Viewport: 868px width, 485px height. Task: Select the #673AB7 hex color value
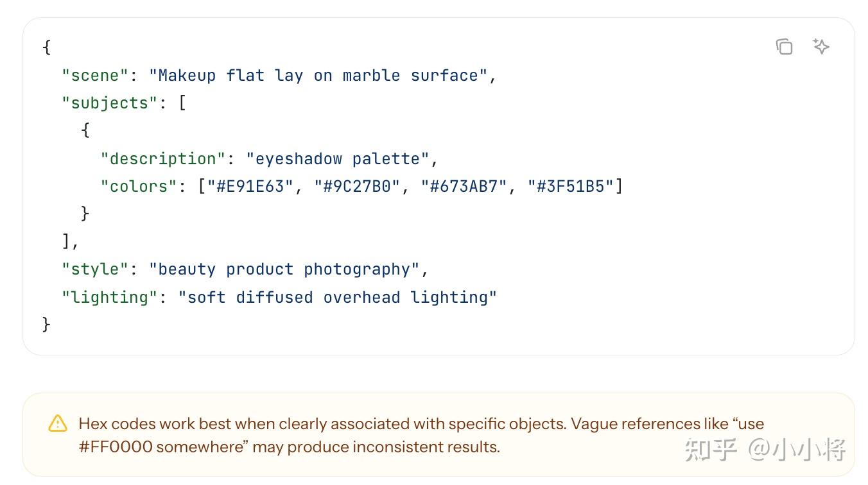coord(464,186)
